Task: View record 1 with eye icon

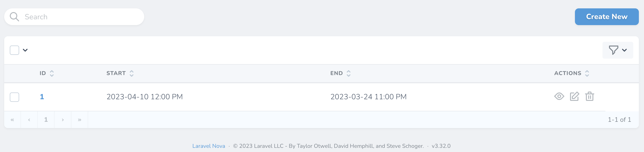Action: click(559, 96)
